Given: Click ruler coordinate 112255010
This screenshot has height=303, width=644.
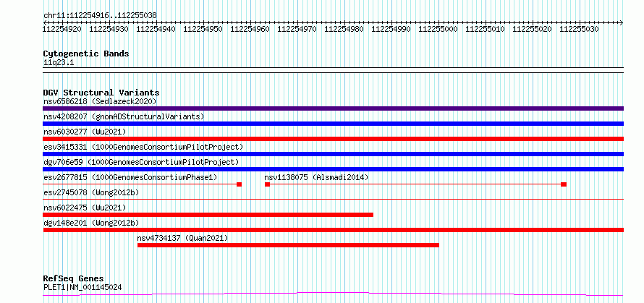Looking at the screenshot, I should (485, 29).
